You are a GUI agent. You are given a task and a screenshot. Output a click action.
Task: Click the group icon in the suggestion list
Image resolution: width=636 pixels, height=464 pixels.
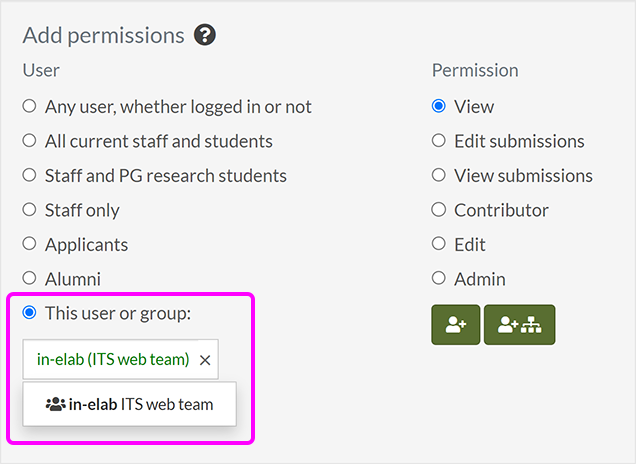tap(55, 405)
